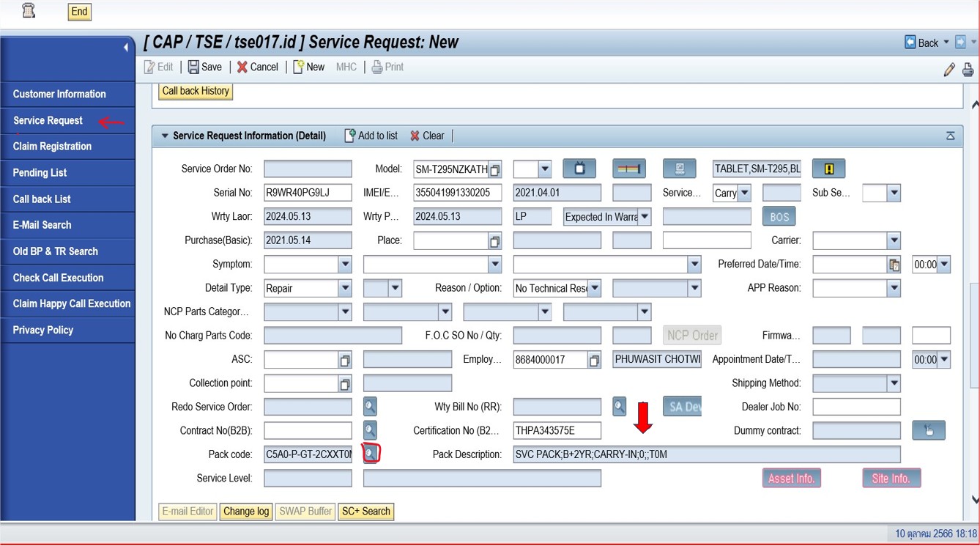This screenshot has width=980, height=546.
Task: Search Redo Service Order magnifier icon
Action: click(371, 406)
